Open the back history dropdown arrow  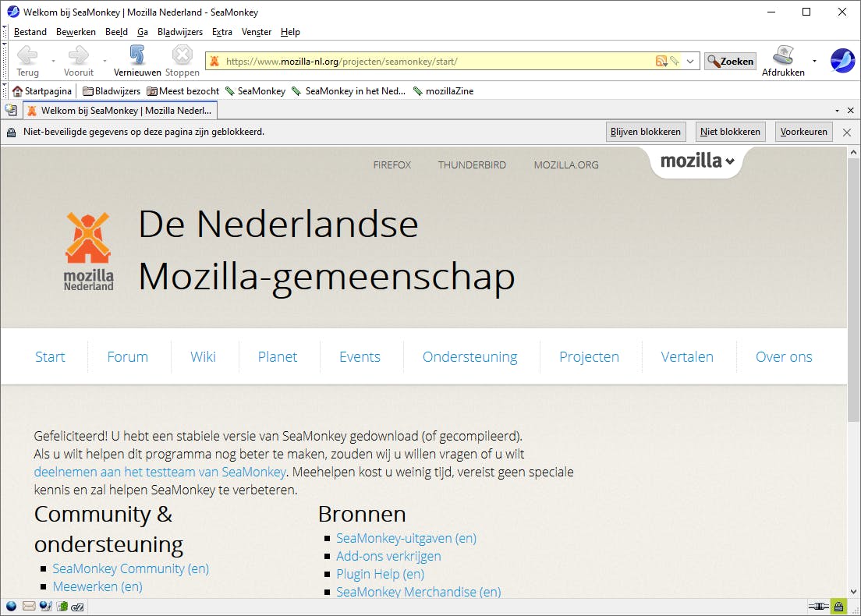click(53, 61)
